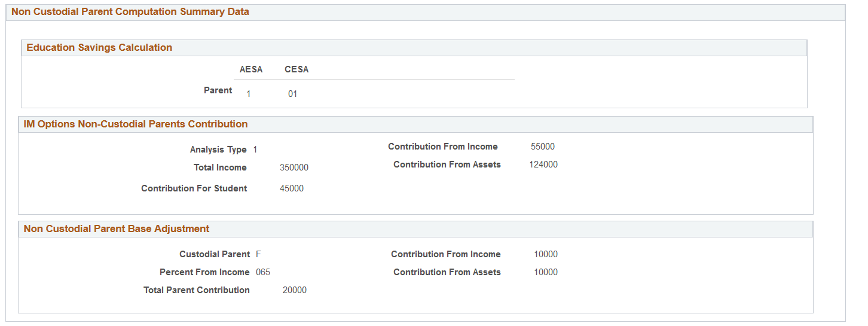Click the Percent From Income value 065
This screenshot has width=868, height=326.
pos(263,272)
